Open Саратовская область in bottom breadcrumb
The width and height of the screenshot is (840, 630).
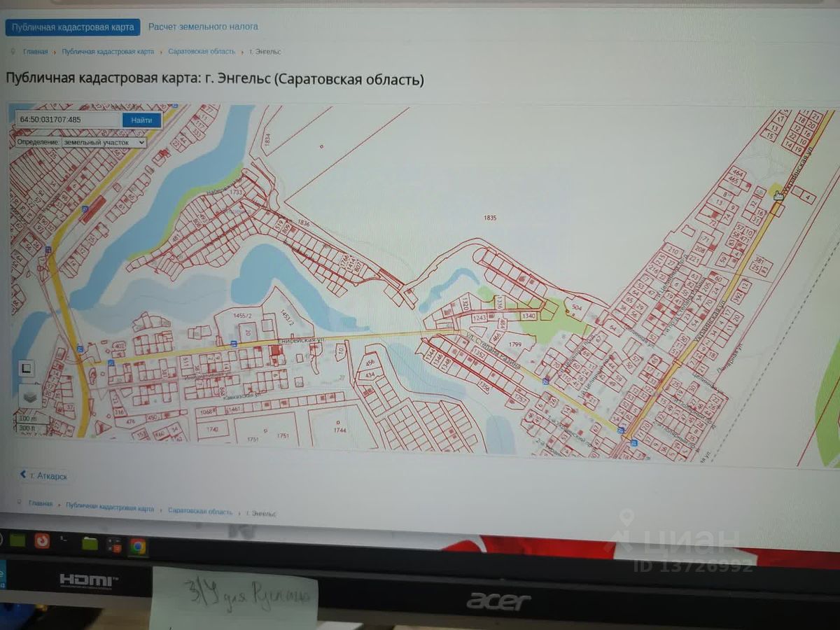tap(200, 512)
